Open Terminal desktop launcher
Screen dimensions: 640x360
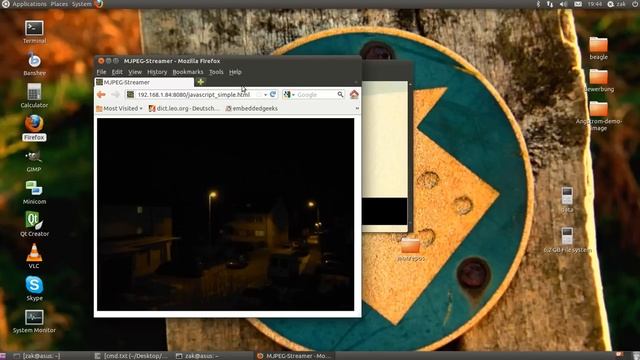pyautogui.click(x=34, y=28)
